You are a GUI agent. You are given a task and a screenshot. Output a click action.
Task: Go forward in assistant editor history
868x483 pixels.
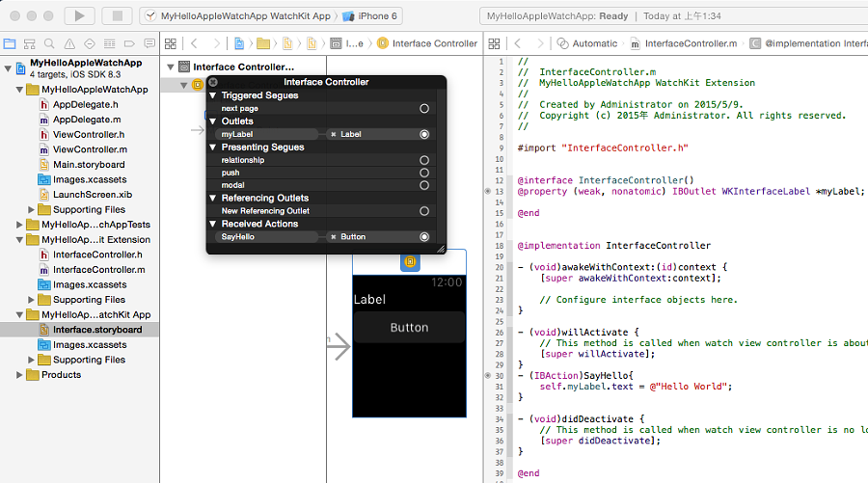540,43
